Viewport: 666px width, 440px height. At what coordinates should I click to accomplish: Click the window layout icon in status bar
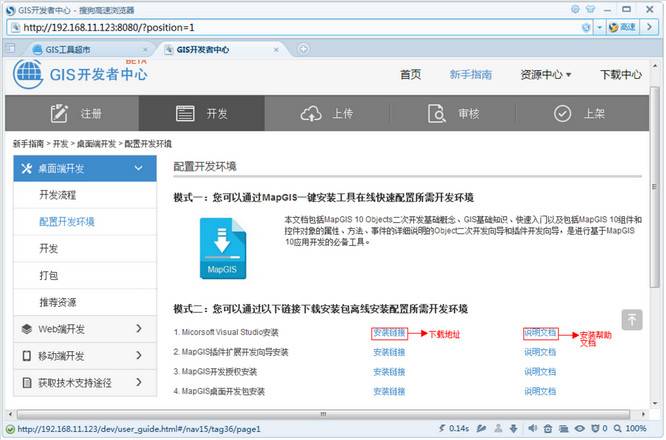click(x=564, y=429)
